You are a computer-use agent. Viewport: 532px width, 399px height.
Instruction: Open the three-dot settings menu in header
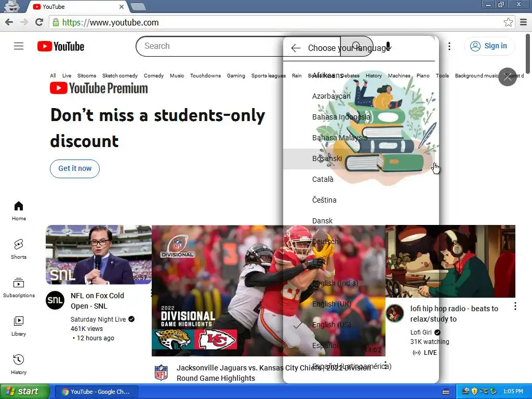449,46
